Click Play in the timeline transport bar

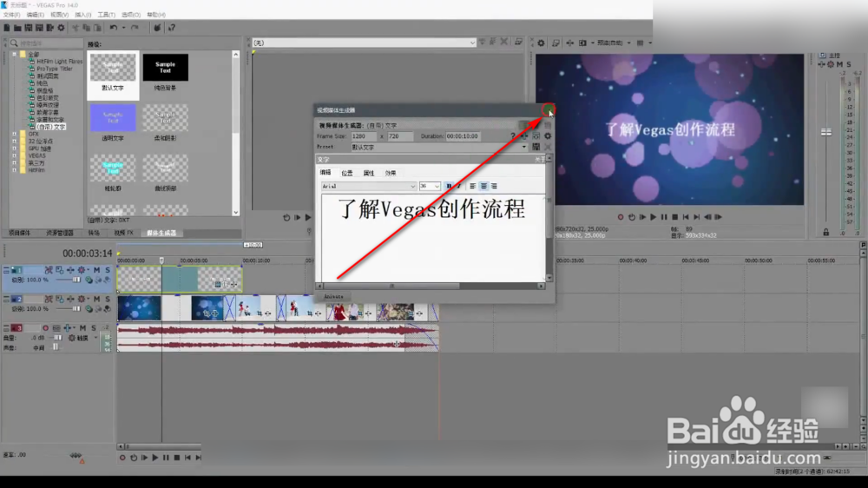(155, 458)
